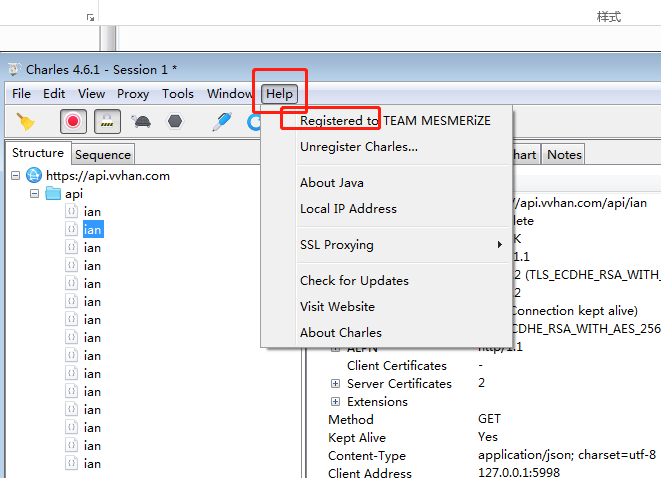Click the Content-Type label
The width and height of the screenshot is (661, 478).
click(x=367, y=456)
